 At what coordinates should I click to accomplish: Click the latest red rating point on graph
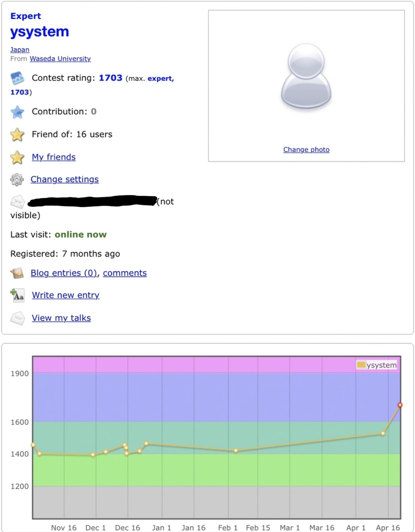(x=400, y=405)
